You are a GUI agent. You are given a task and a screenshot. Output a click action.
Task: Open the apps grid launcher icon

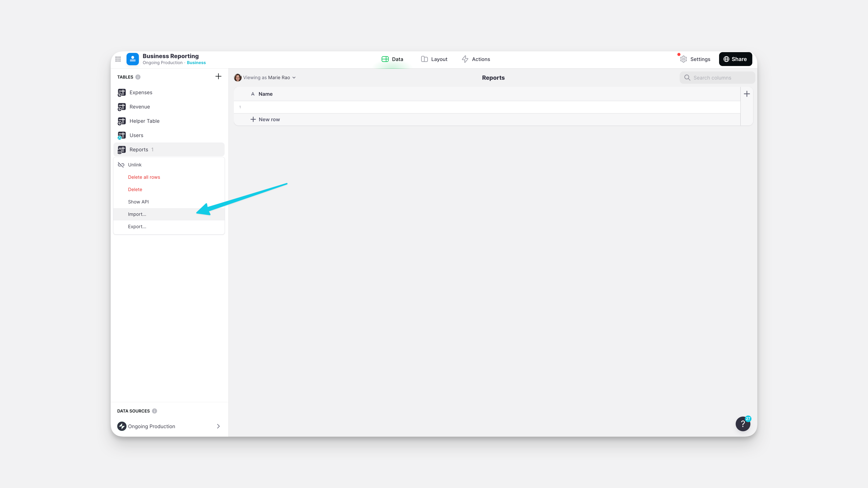[x=118, y=59]
